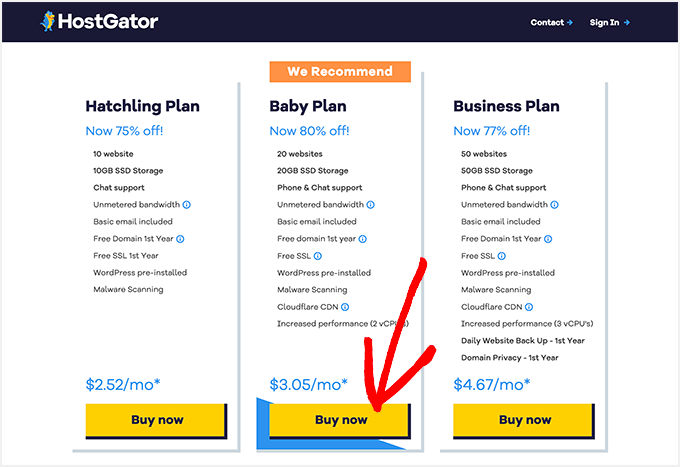680x467 pixels.
Task: Open info icon for Baby Plan Free domain 1st year
Action: click(x=363, y=239)
